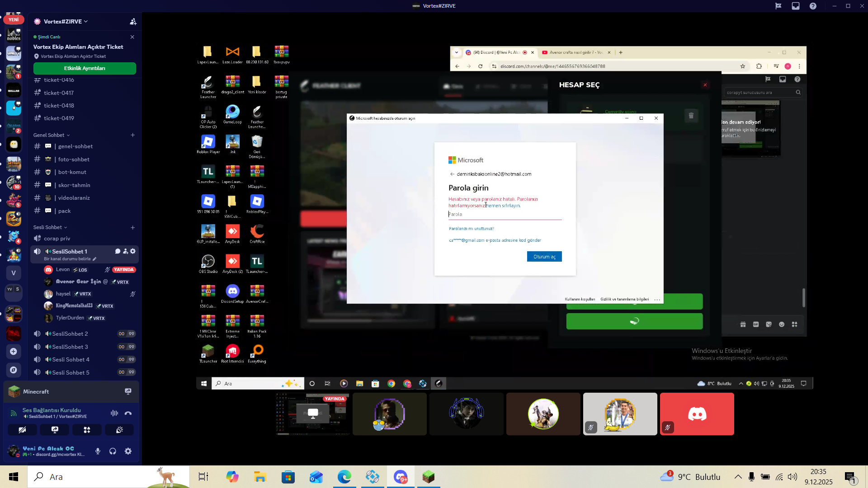Screen dimensions: 868x488
Task: Open Etkinlik Ayrıntıları event details
Action: [x=85, y=68]
